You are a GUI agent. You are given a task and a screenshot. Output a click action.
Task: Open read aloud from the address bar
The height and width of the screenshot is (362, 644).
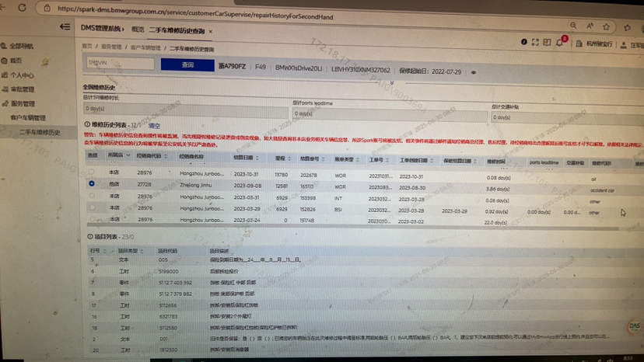[590, 26]
